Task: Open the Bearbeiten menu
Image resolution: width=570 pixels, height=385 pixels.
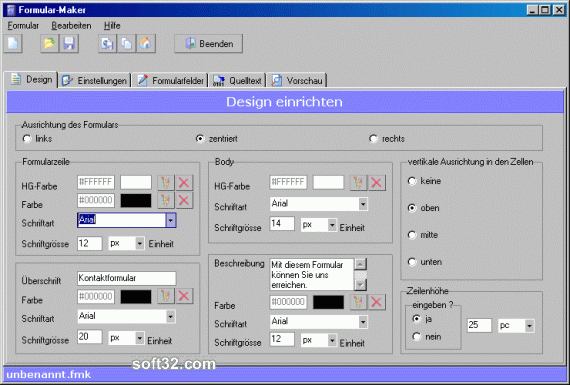Action: coord(71,26)
